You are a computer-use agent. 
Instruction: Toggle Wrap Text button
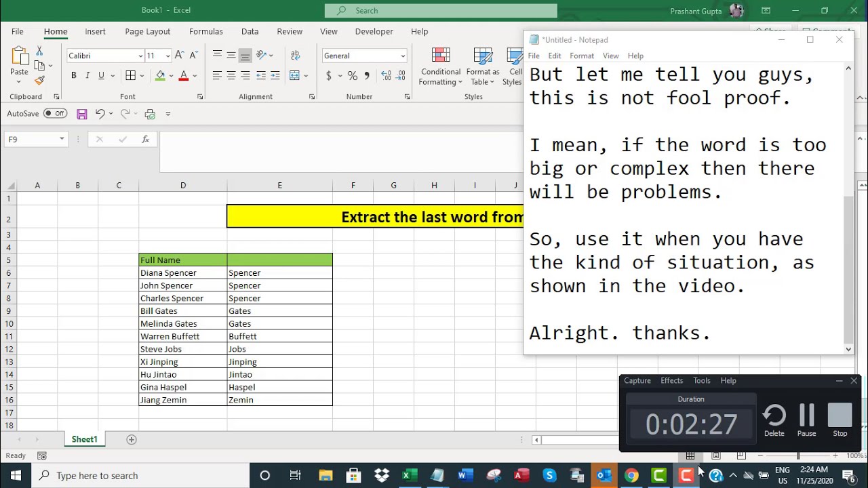[295, 56]
